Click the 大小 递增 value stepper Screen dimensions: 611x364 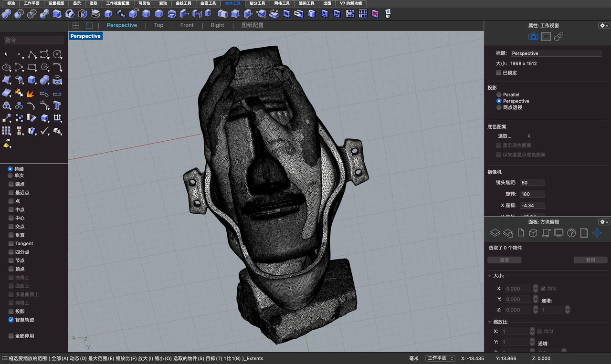567,310
